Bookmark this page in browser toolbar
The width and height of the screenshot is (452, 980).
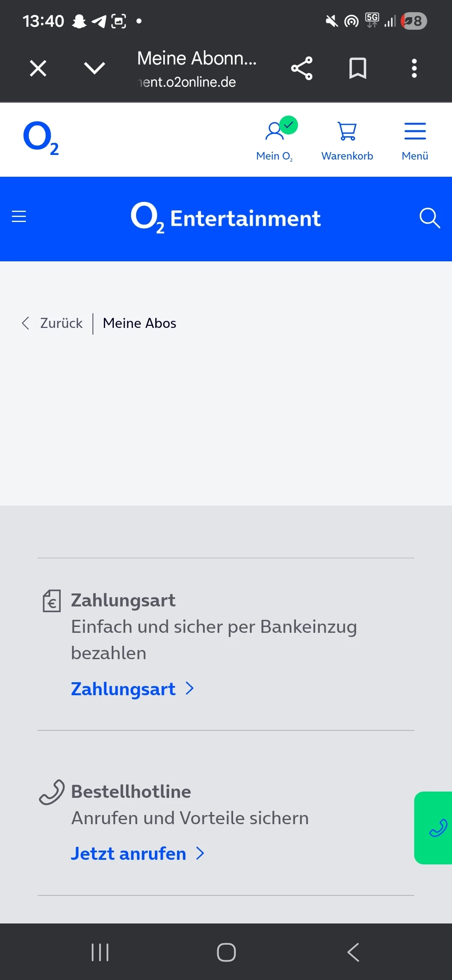click(358, 68)
